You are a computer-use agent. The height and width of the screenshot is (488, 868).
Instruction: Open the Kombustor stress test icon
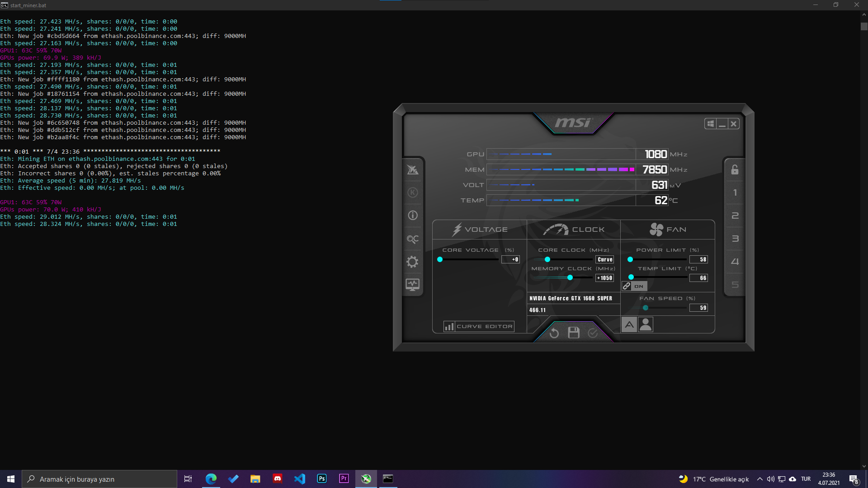click(412, 192)
